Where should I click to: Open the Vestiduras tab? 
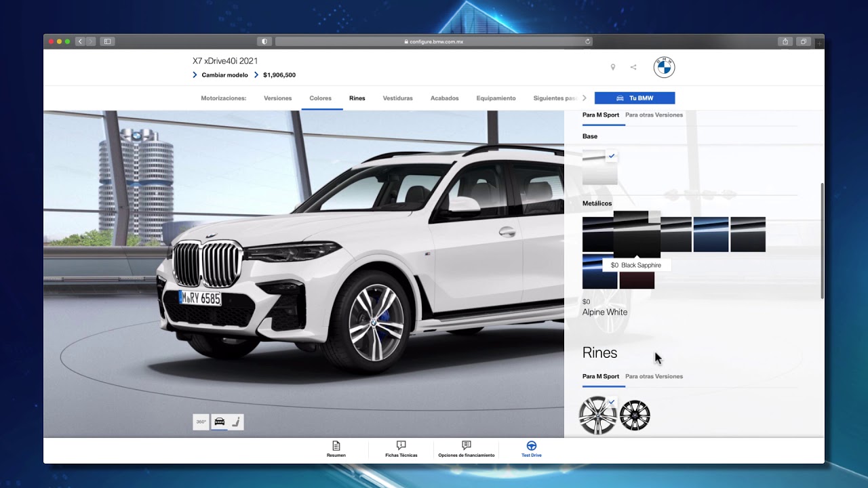[398, 98]
